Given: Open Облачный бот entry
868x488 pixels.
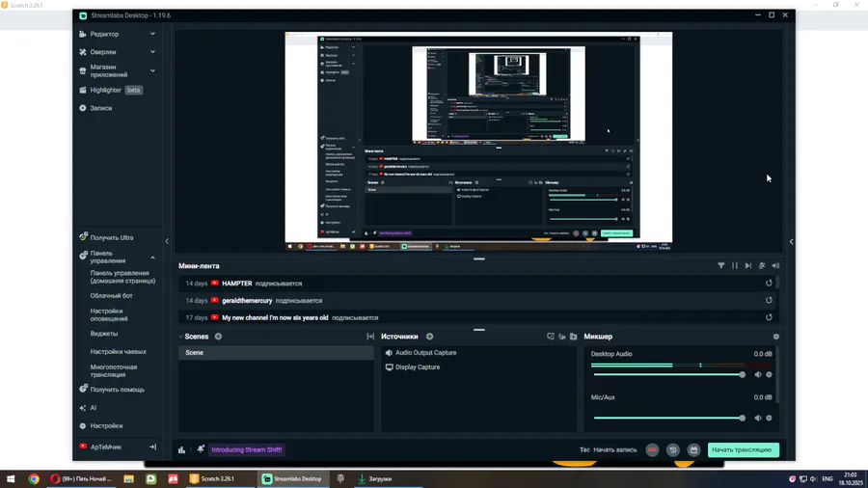Looking at the screenshot, I should [x=111, y=296].
